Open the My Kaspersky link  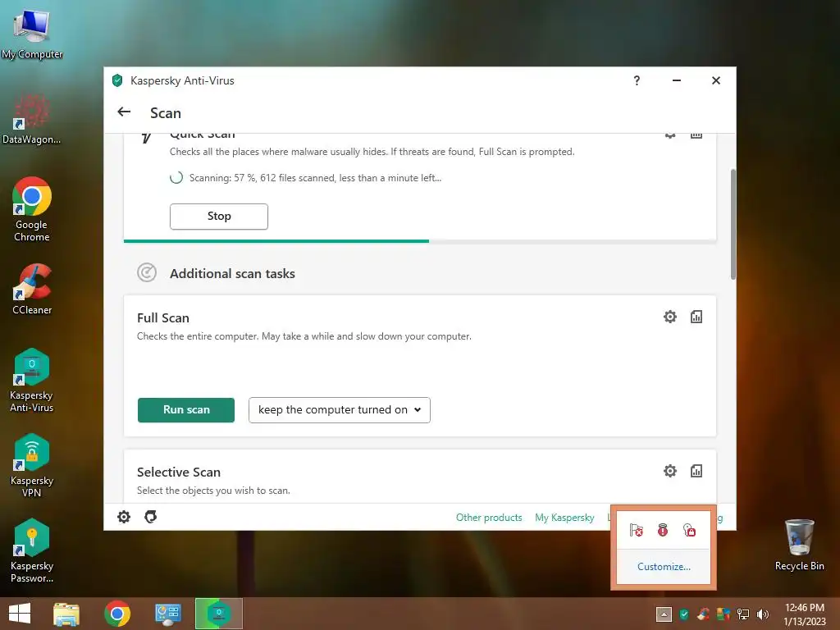coord(564,518)
